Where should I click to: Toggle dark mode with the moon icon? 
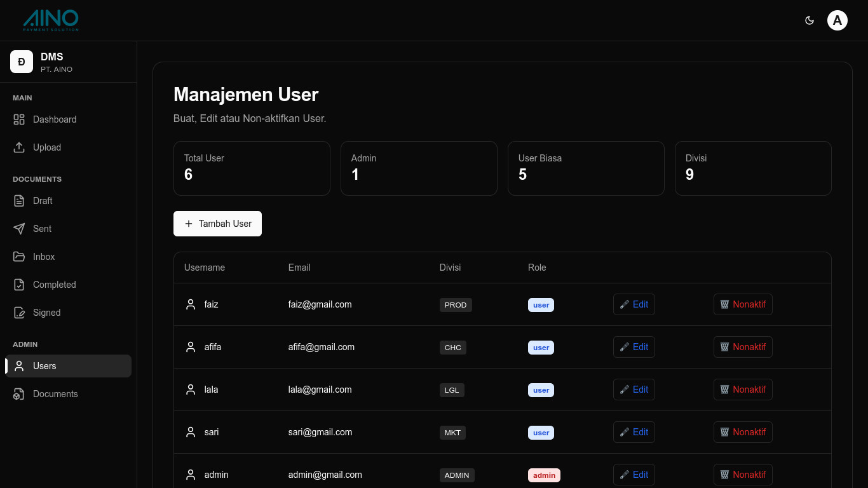[x=810, y=20]
